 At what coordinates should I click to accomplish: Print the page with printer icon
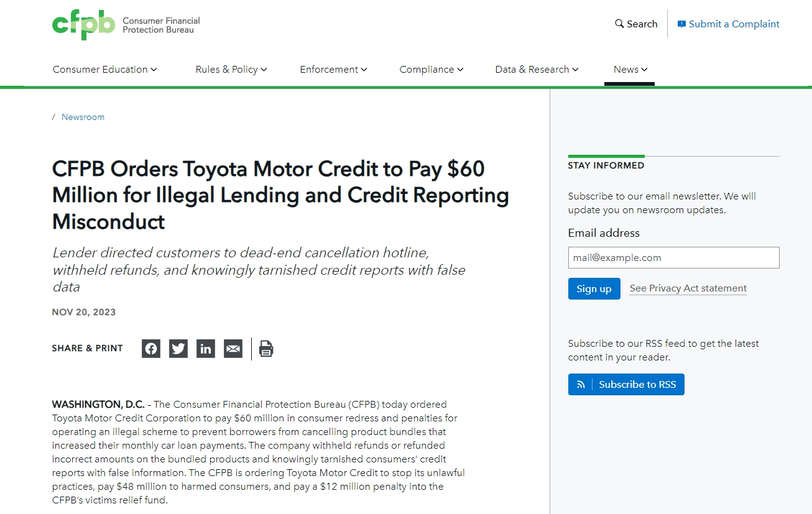(266, 349)
